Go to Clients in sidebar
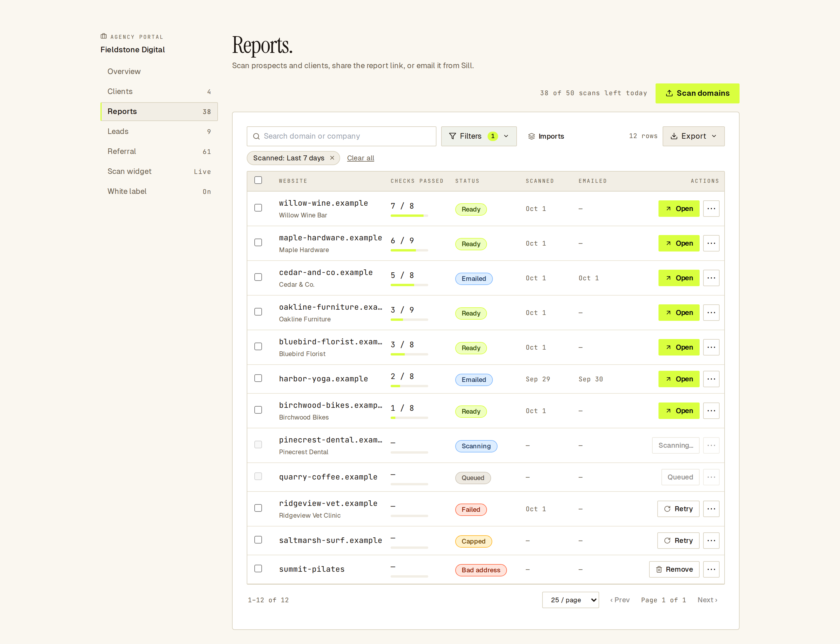 (159, 92)
